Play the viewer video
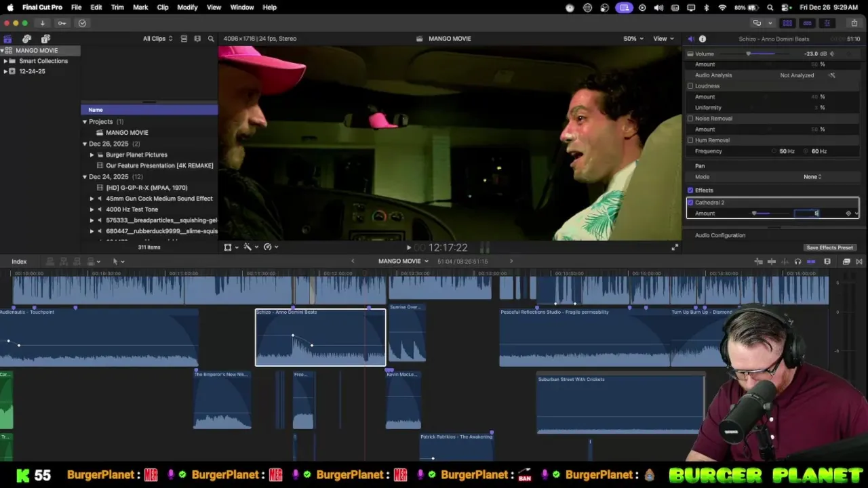Image resolution: width=868 pixels, height=488 pixels. [x=408, y=247]
